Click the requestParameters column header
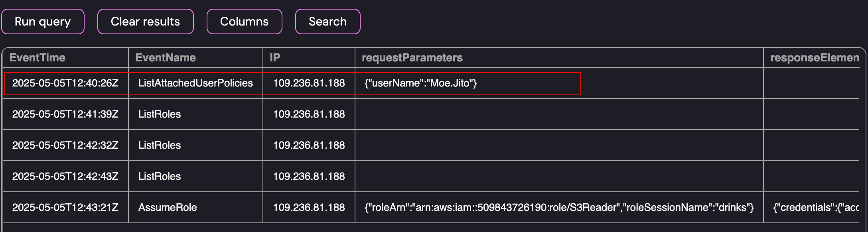The height and width of the screenshot is (232, 868). [x=412, y=58]
